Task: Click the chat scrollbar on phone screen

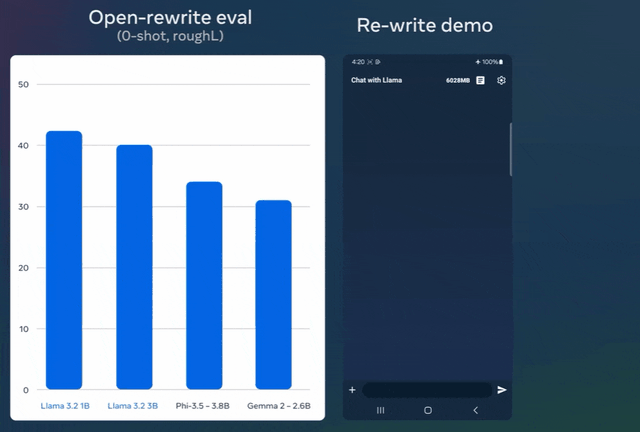Action: [511, 149]
